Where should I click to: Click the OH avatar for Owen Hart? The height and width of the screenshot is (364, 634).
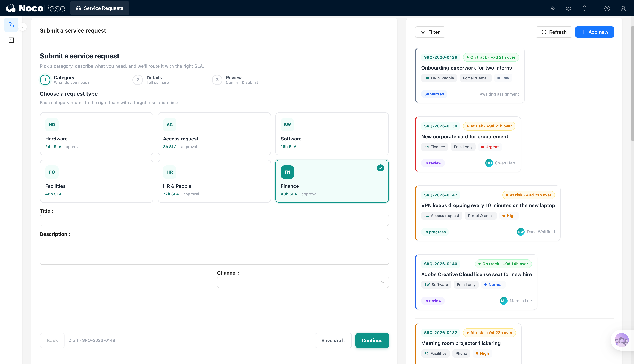(489, 163)
